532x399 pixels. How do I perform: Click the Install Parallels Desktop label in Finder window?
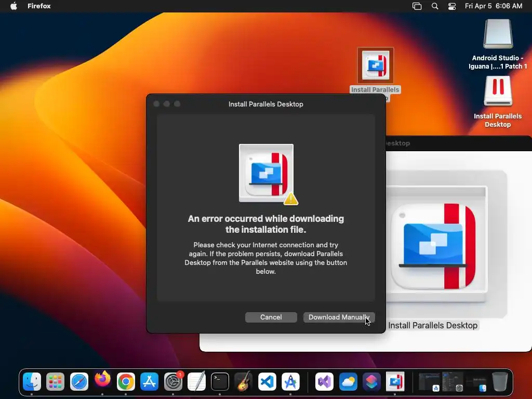(433, 325)
